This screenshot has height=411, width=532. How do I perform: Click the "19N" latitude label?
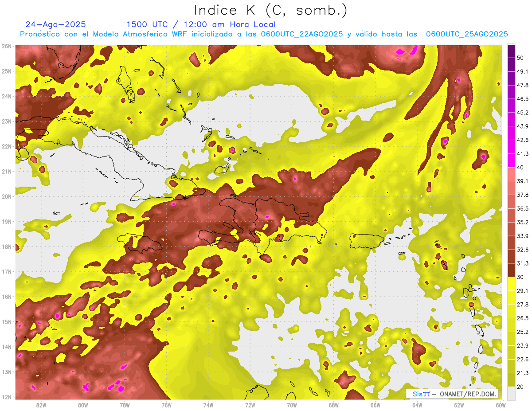pos(6,222)
